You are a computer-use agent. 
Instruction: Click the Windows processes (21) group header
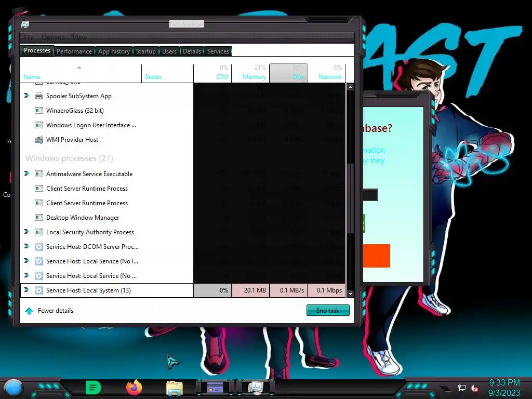coord(69,158)
